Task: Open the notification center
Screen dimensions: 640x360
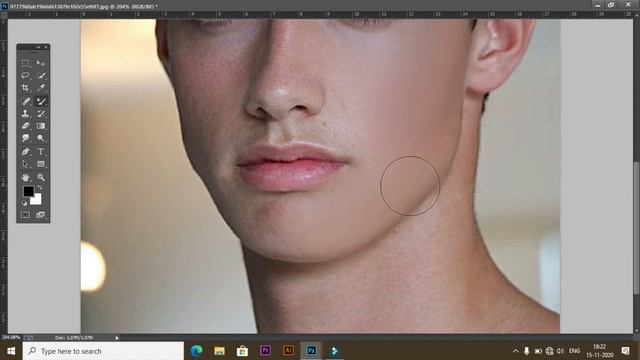Action: (x=625, y=351)
